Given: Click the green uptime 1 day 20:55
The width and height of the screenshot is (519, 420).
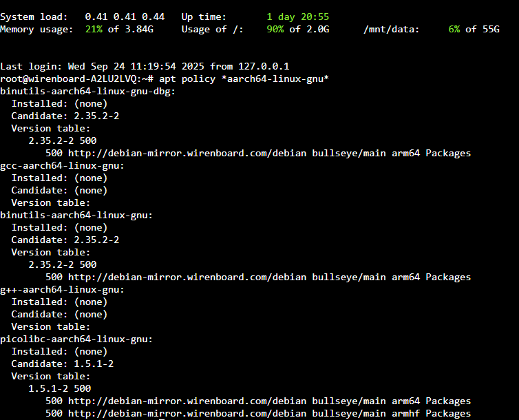Looking at the screenshot, I should coord(298,17).
